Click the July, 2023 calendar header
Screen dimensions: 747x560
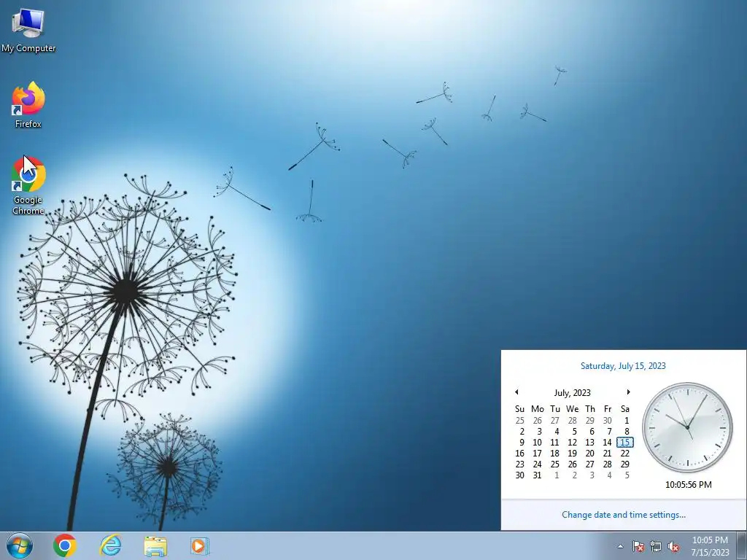coord(572,393)
